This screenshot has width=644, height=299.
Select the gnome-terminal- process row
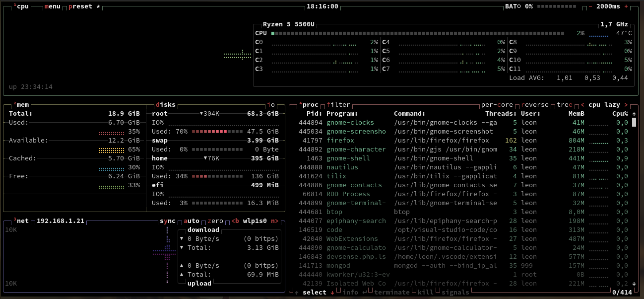pyautogui.click(x=464, y=203)
